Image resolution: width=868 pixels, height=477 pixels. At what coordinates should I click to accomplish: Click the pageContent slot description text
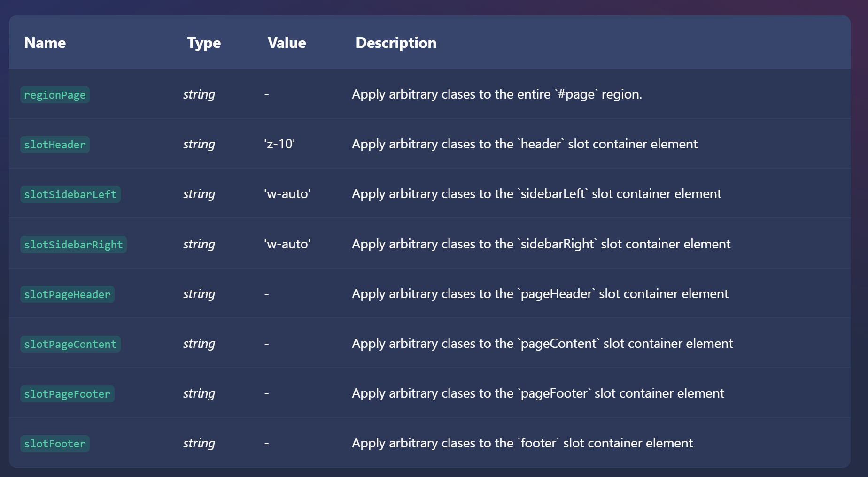(x=542, y=344)
